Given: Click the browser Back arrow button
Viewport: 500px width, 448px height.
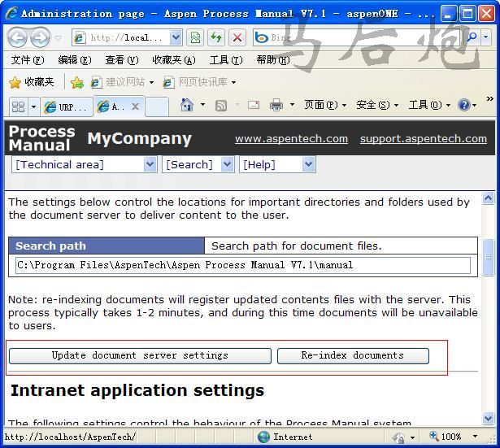Looking at the screenshot, I should pyautogui.click(x=17, y=37).
